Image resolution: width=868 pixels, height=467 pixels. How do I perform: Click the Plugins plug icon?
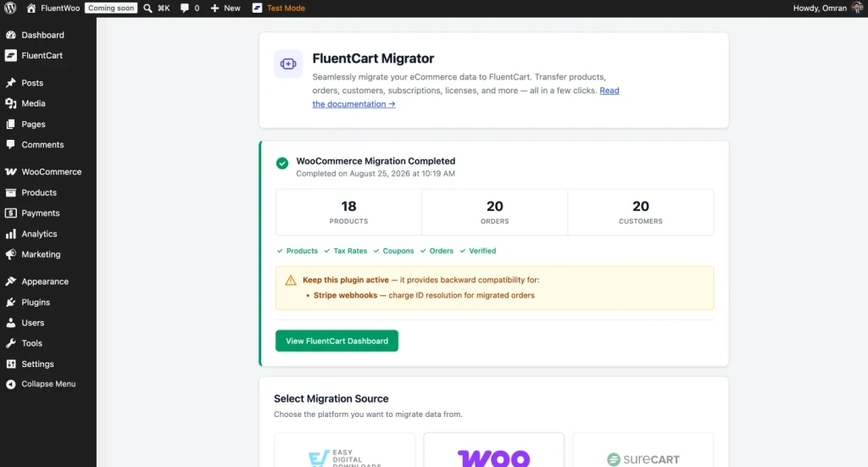pyautogui.click(x=10, y=302)
